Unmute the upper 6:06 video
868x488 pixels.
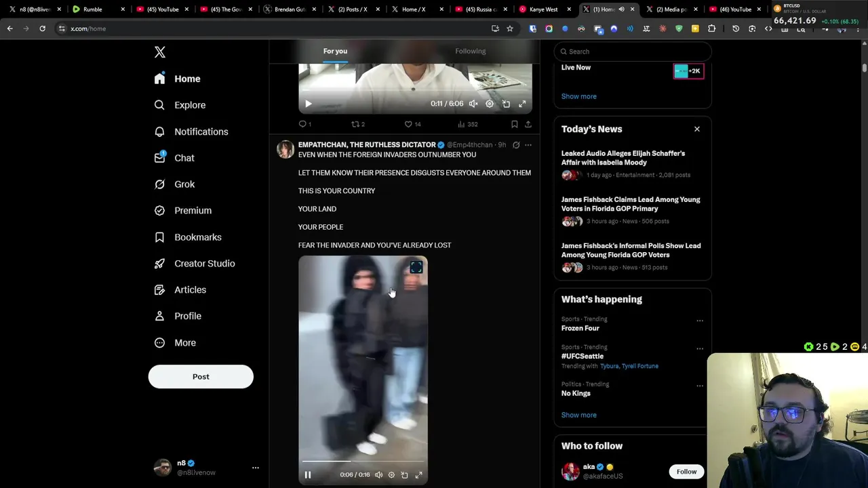coord(473,104)
